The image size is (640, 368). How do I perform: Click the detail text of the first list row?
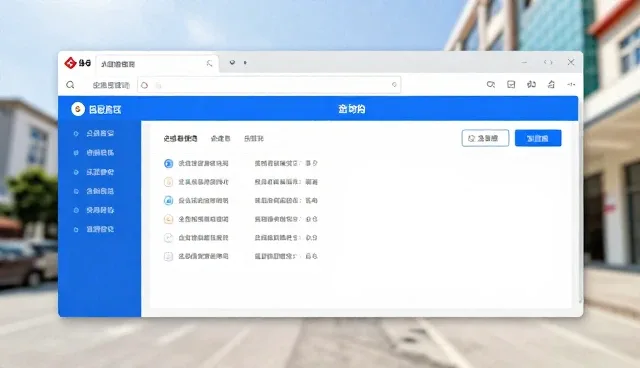[286, 163]
